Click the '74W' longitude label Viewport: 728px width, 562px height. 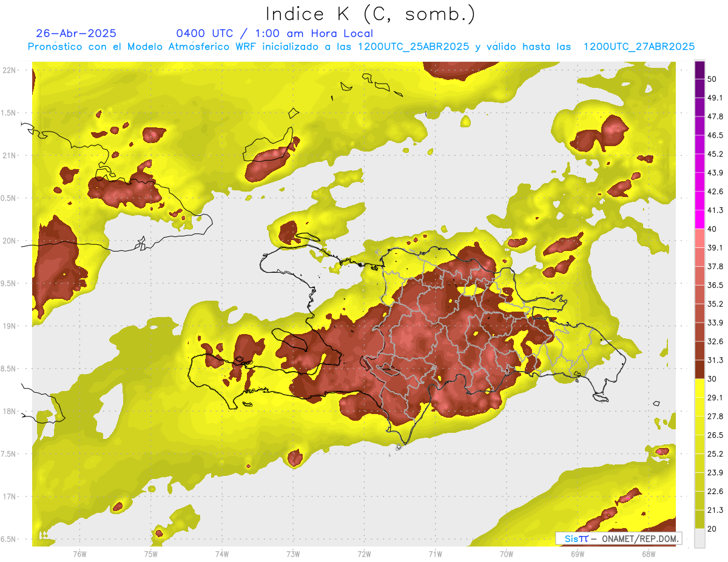(x=222, y=554)
